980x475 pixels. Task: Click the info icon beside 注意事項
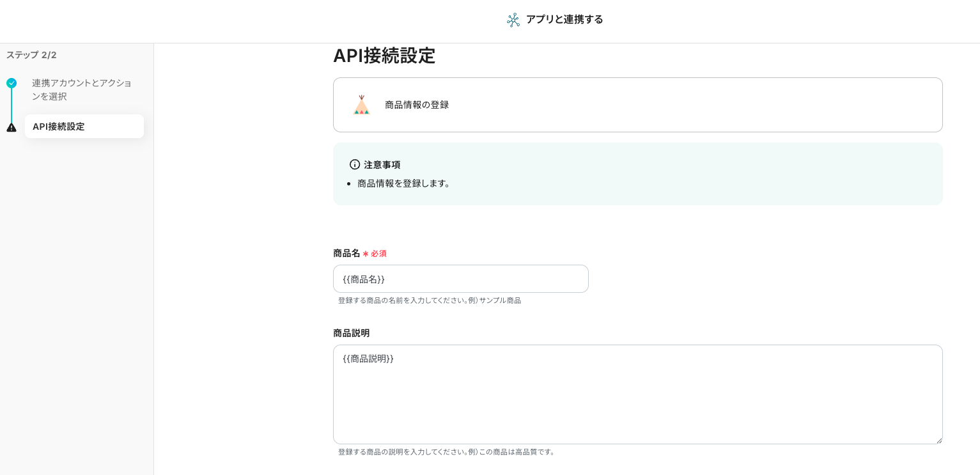pyautogui.click(x=355, y=164)
